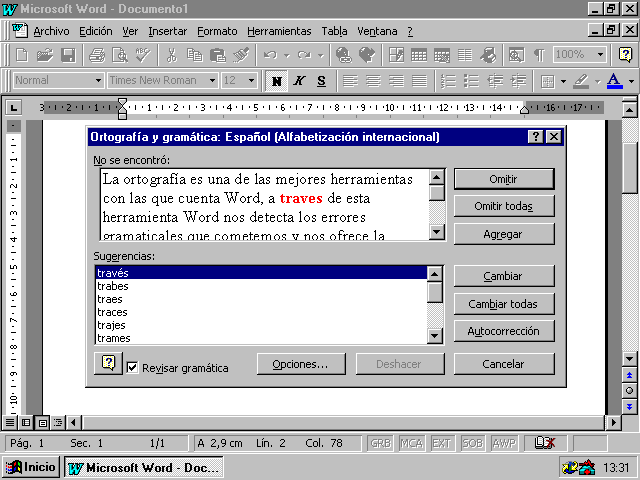Click the Print icon in toolbar
Image resolution: width=640 pixels, height=480 pixels.
(97, 55)
